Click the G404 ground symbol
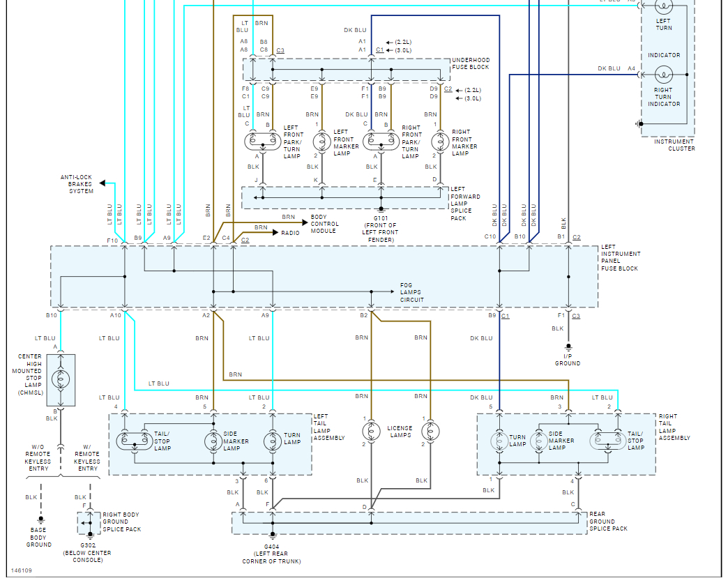 point(273,535)
